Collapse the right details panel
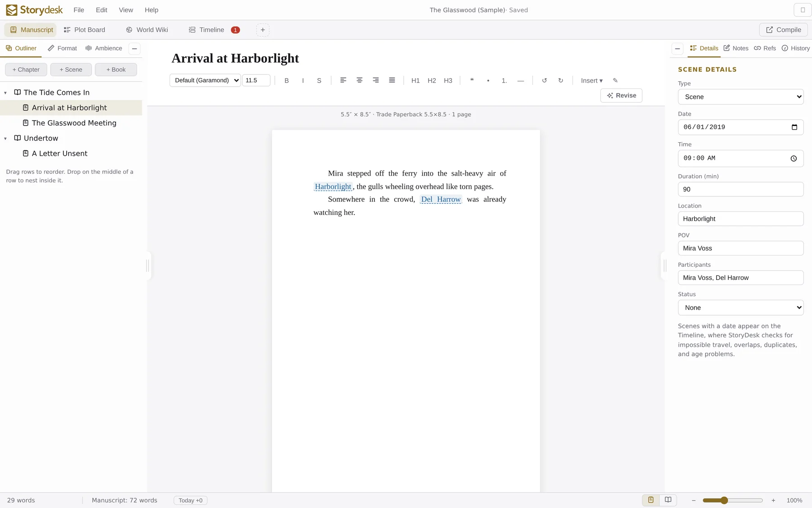 click(677, 48)
